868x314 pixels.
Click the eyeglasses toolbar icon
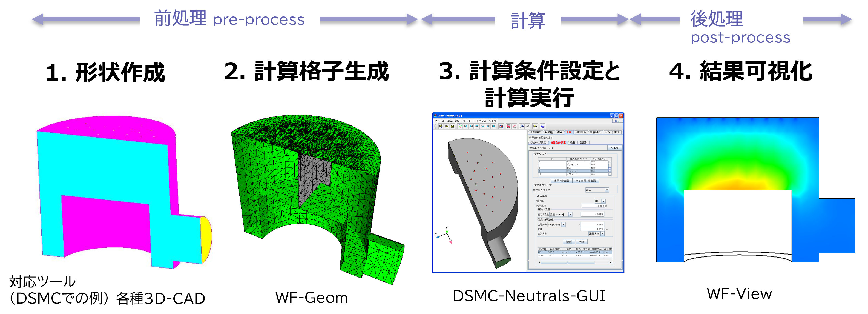(527, 126)
